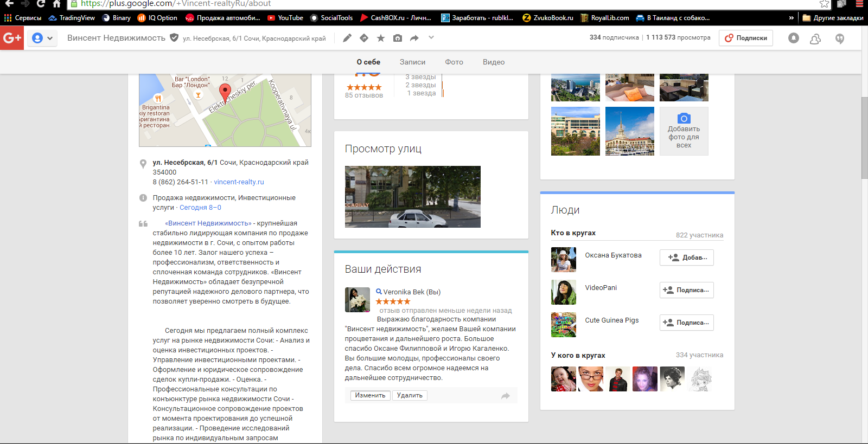
Task: Click the Сегодня 8–0 hours link
Action: [200, 208]
